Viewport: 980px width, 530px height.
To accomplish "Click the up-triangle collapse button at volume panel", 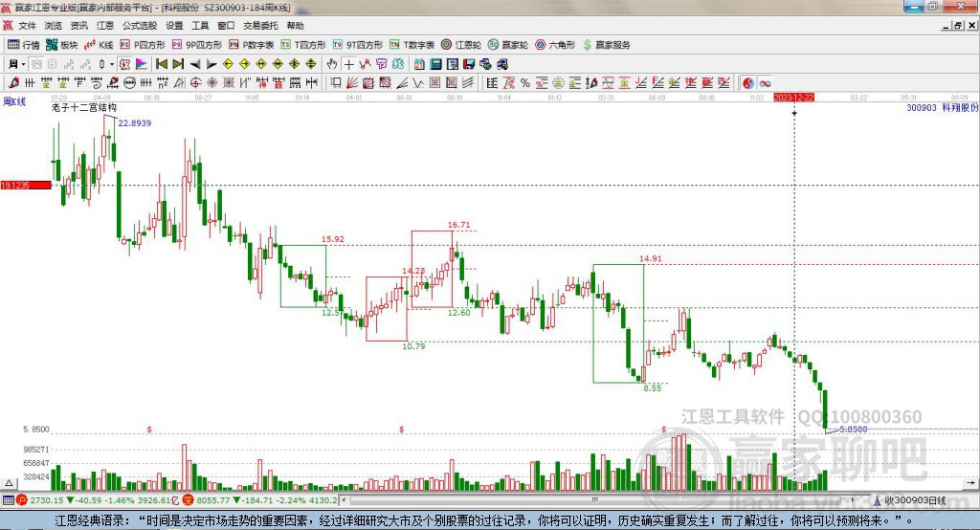I will click(9, 483).
